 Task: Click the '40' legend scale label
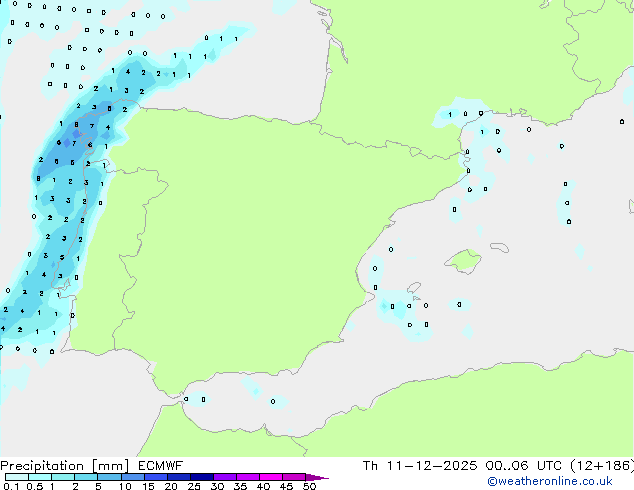(263, 486)
